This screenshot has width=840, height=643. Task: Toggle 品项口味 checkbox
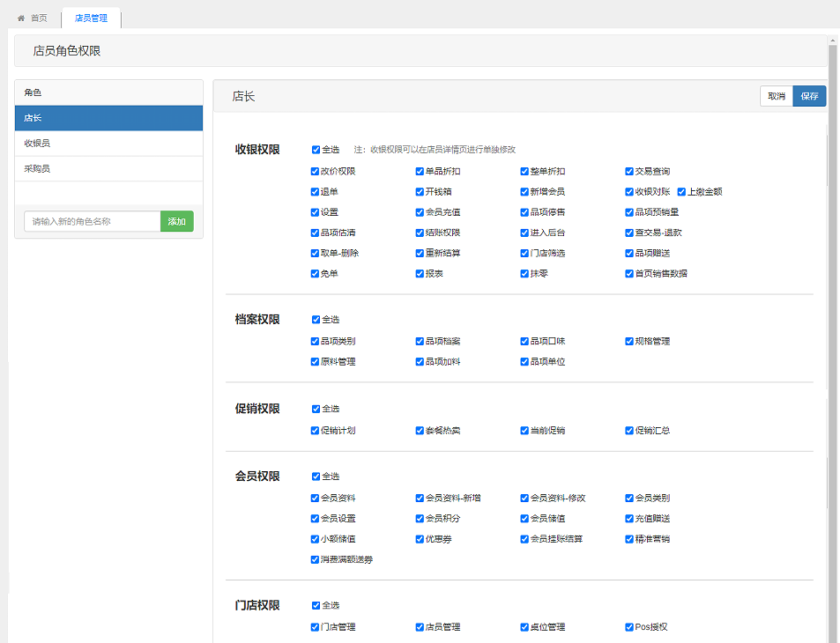524,341
